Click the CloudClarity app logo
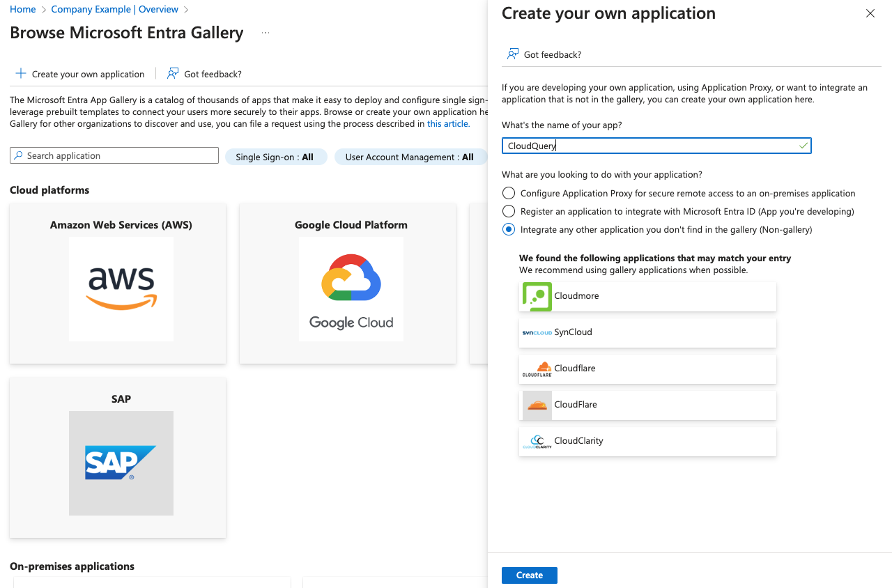 point(537,442)
